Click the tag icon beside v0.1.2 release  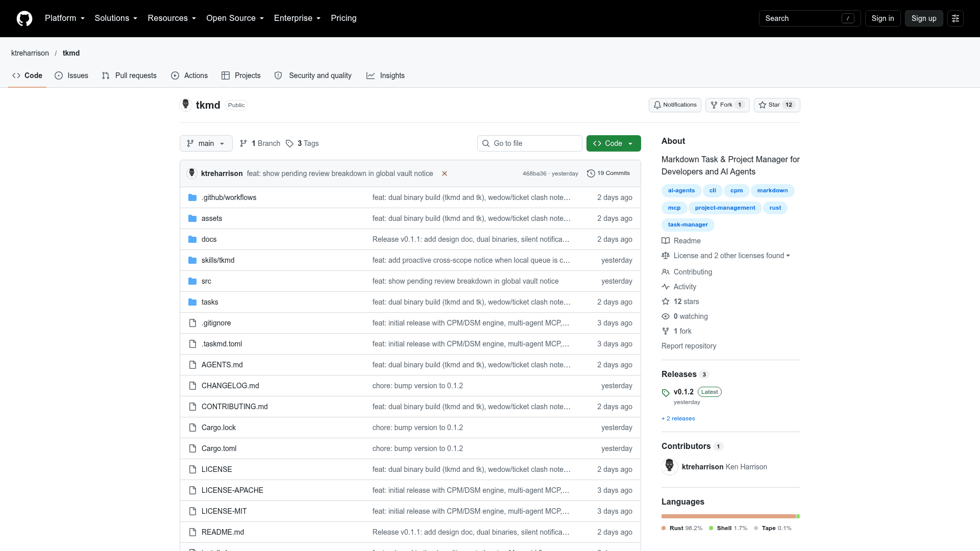(666, 393)
